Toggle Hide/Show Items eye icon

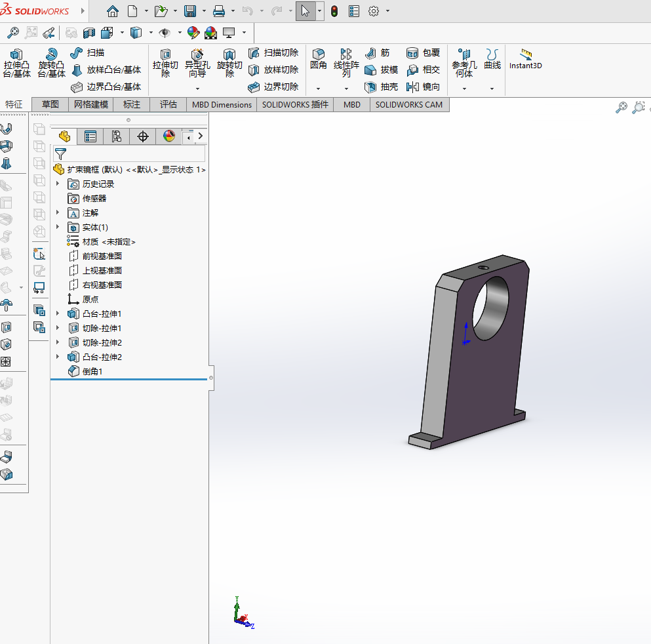pyautogui.click(x=165, y=32)
